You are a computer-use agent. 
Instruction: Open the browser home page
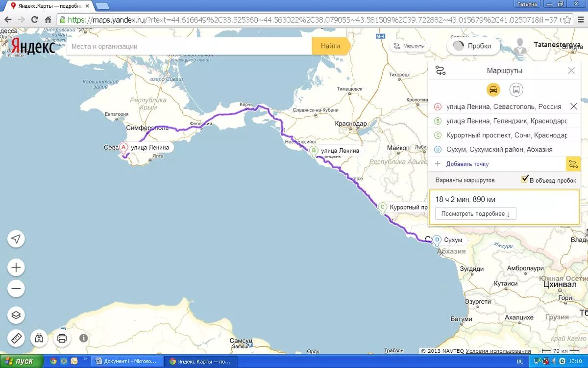[48, 20]
